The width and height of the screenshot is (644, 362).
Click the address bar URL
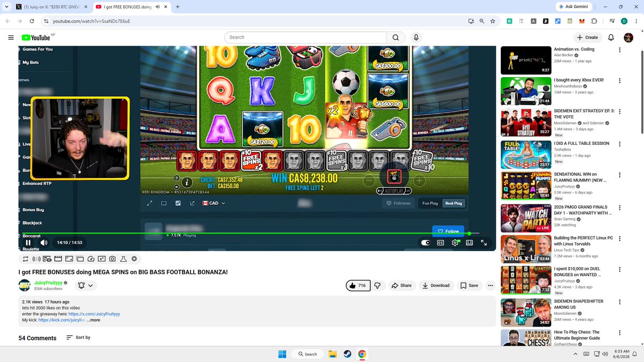91,21
